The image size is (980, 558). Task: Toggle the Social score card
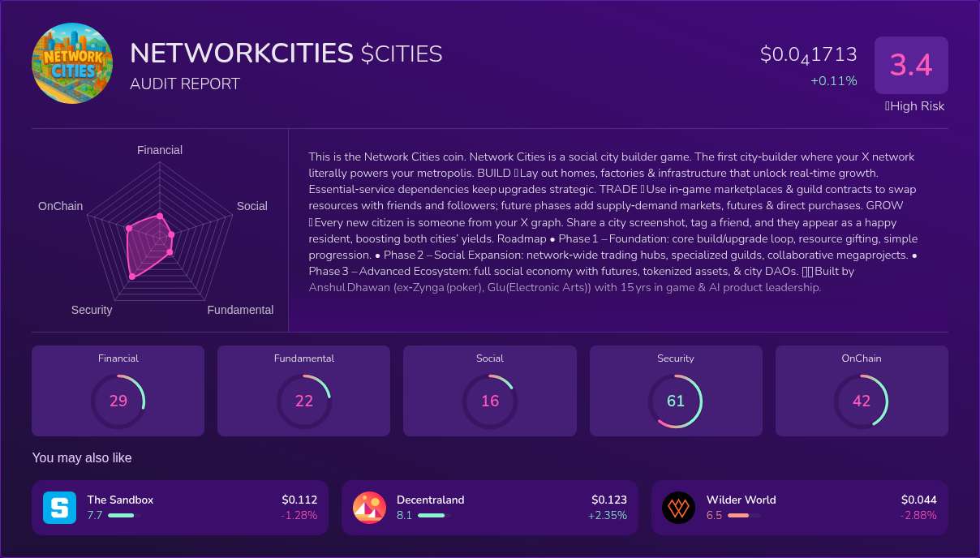pyautogui.click(x=489, y=390)
